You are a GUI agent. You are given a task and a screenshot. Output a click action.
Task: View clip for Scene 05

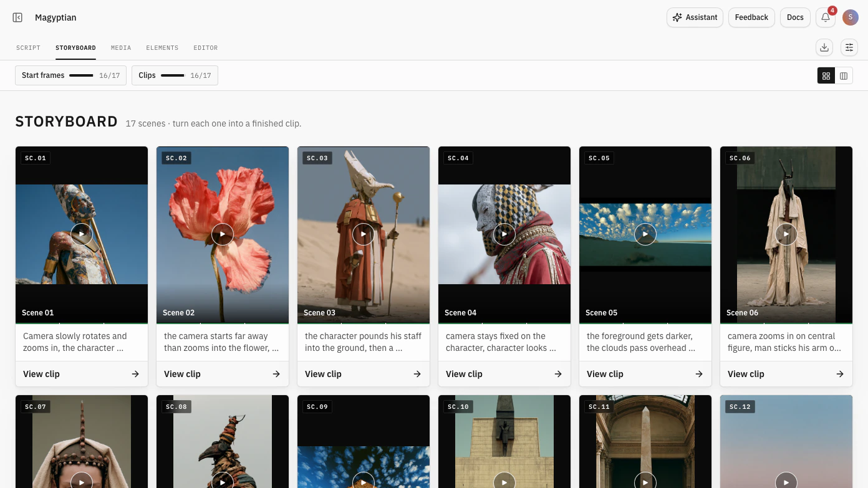pos(645,374)
